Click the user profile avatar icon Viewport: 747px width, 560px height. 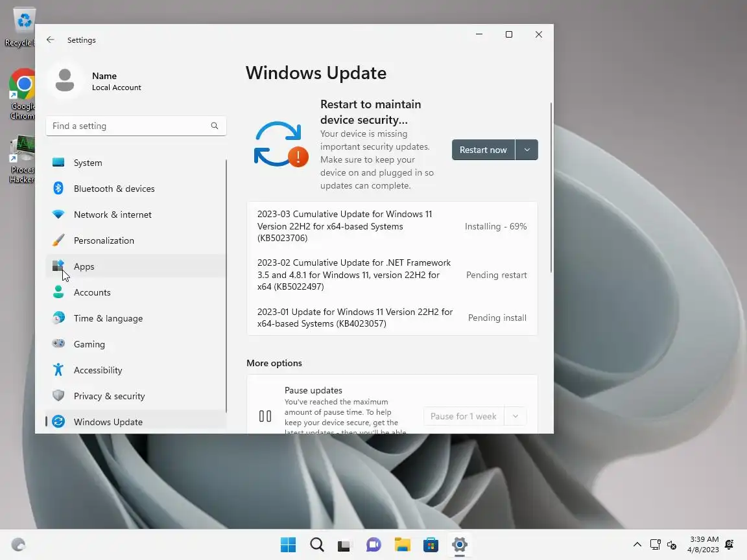pos(65,80)
